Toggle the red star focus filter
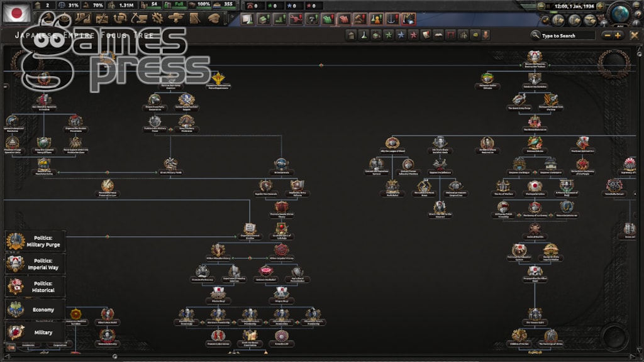Viewport: 644px width, 362px height. pyautogui.click(x=413, y=35)
